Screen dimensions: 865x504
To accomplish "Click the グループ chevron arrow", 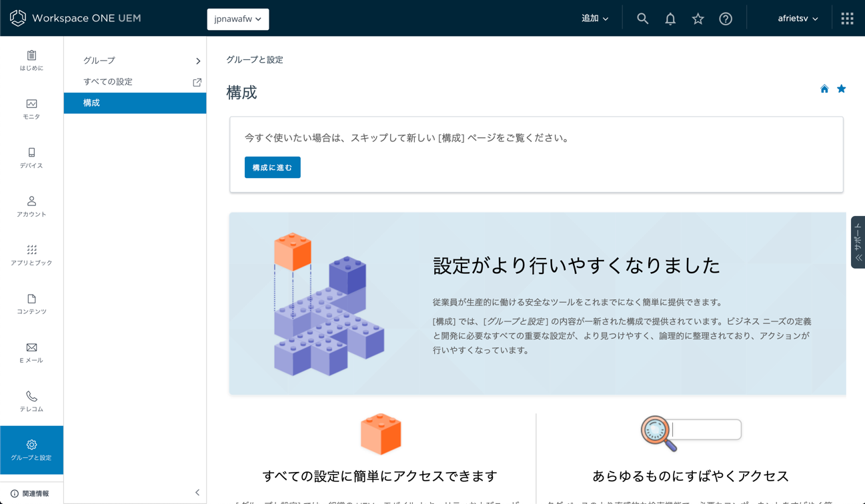I will point(198,61).
